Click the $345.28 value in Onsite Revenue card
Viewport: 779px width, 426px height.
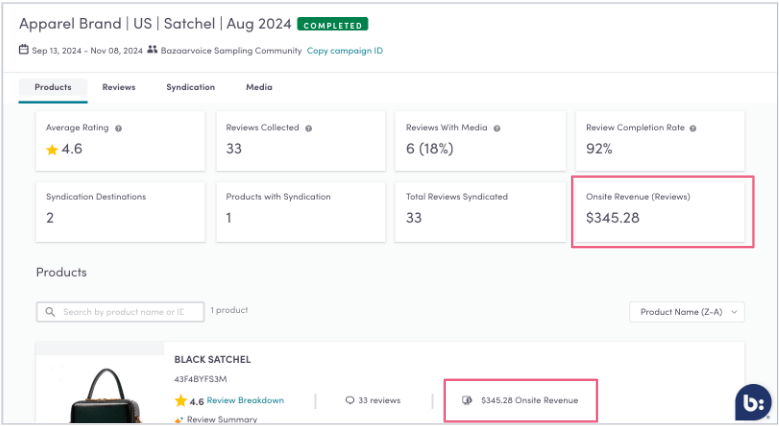pyautogui.click(x=613, y=218)
